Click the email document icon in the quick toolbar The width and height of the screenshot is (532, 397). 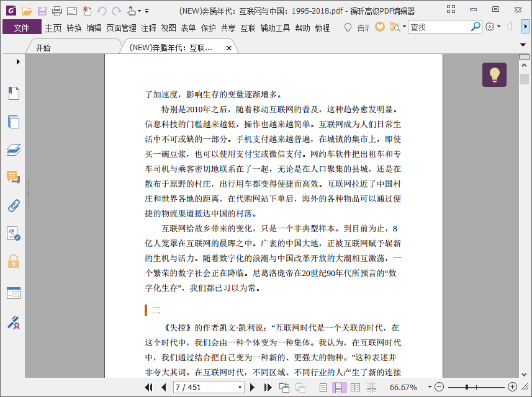tap(72, 12)
